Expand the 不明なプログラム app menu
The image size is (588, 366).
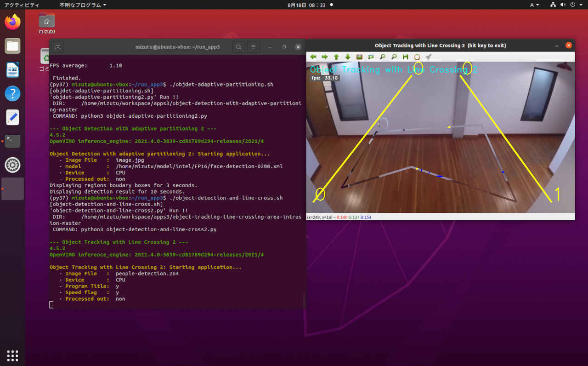[83, 5]
